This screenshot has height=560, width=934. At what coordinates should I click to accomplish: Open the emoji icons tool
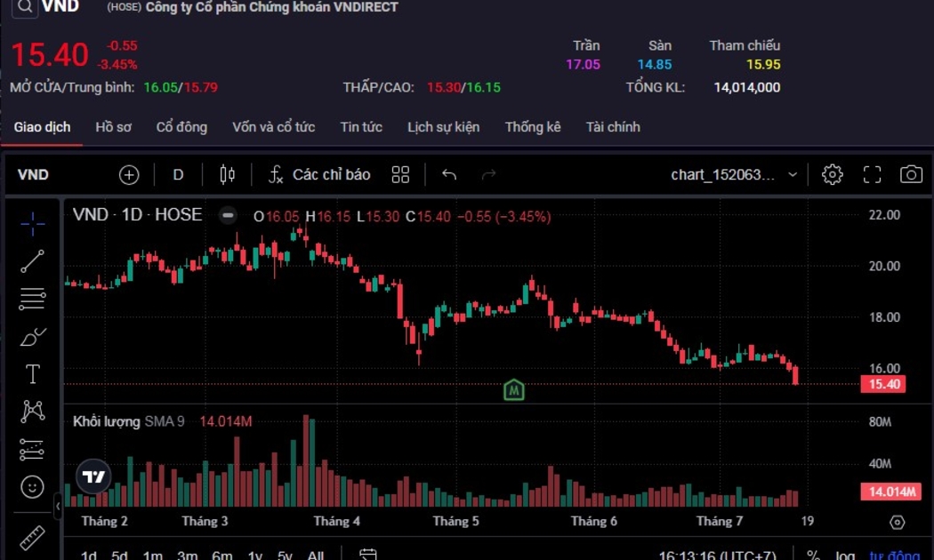[33, 487]
